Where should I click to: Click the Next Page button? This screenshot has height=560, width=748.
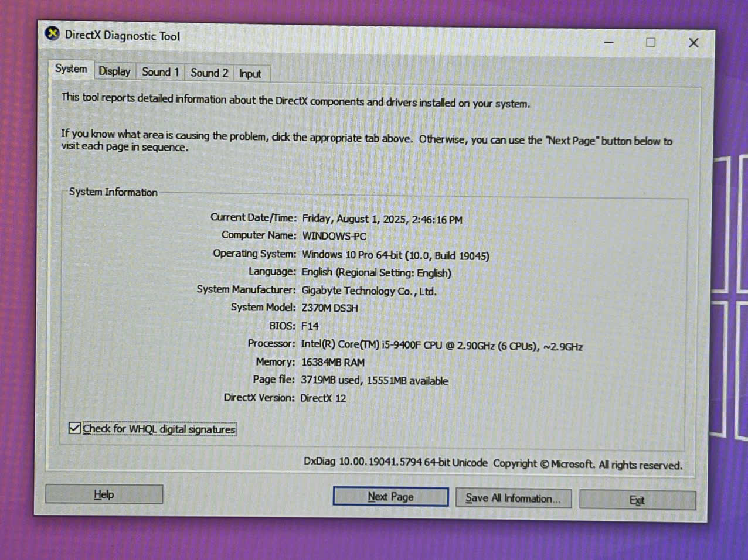(x=390, y=497)
